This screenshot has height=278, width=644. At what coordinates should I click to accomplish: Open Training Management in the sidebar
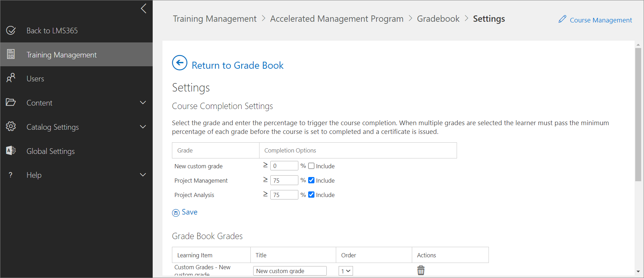(x=62, y=55)
